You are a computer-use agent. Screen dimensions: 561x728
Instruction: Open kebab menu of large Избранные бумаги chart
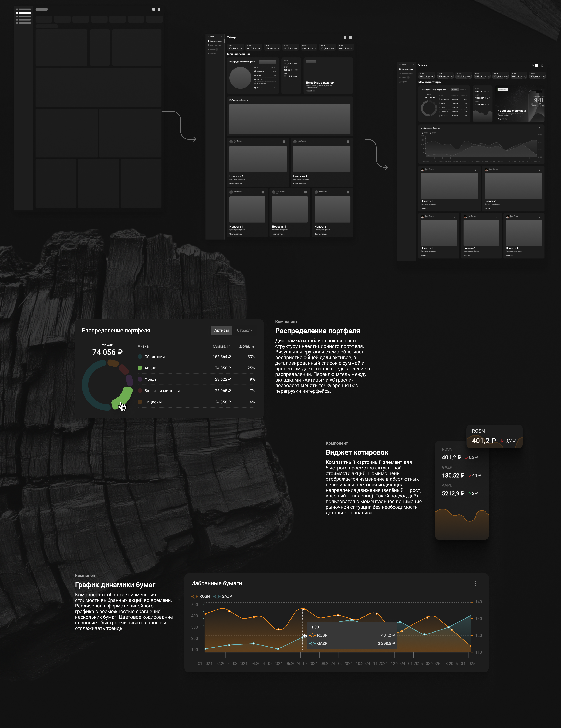pos(475,583)
